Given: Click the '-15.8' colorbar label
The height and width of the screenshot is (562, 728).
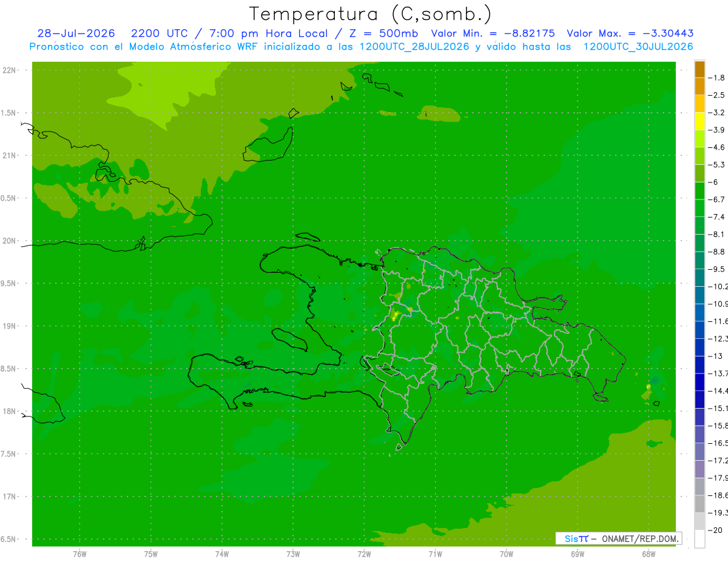Looking at the screenshot, I should click(x=719, y=426).
